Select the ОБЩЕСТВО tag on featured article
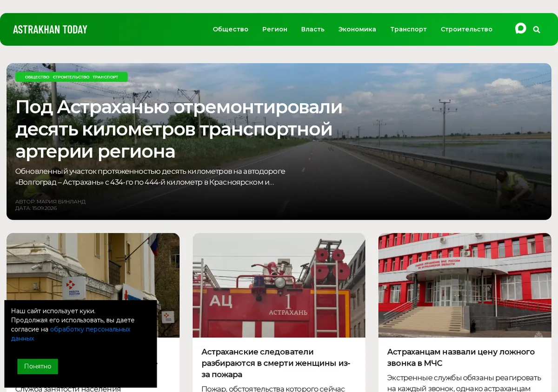The width and height of the screenshot is (558, 392). pos(37,77)
